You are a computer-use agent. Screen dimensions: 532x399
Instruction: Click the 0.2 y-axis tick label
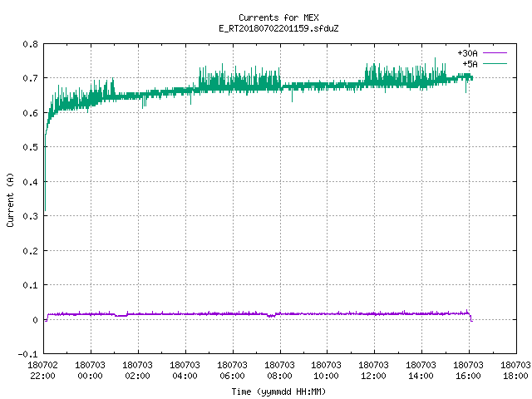tap(30, 251)
